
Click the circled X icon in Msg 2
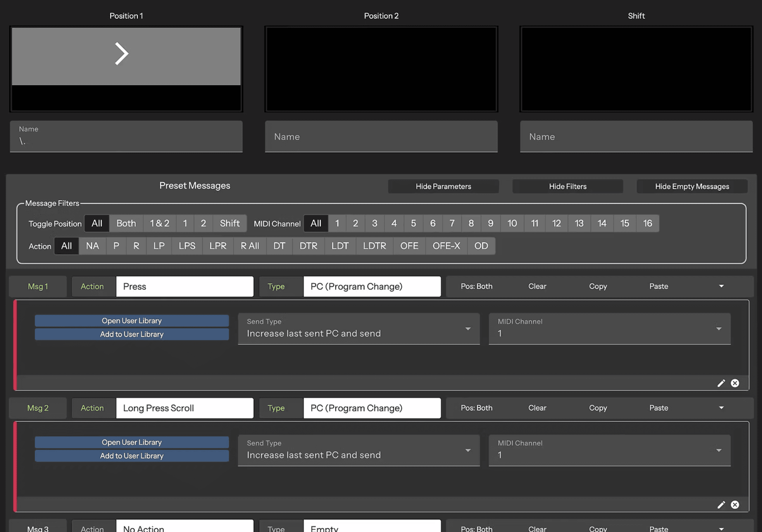pos(735,505)
